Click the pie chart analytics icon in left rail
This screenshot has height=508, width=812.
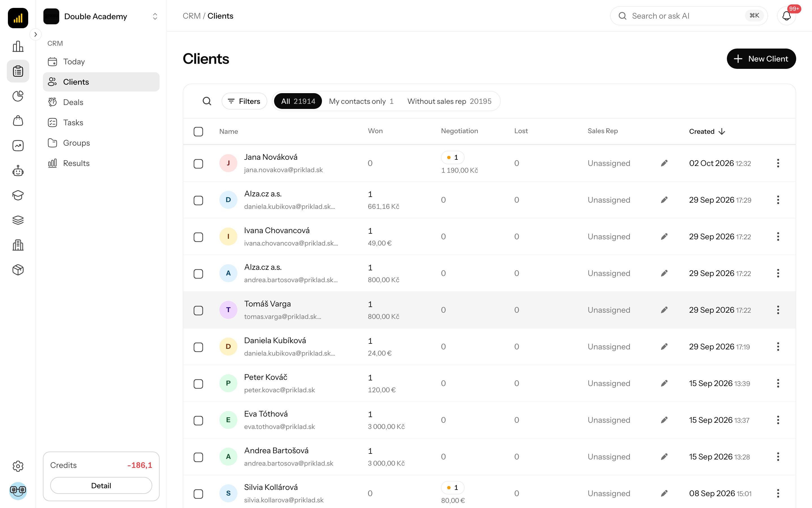(x=18, y=96)
